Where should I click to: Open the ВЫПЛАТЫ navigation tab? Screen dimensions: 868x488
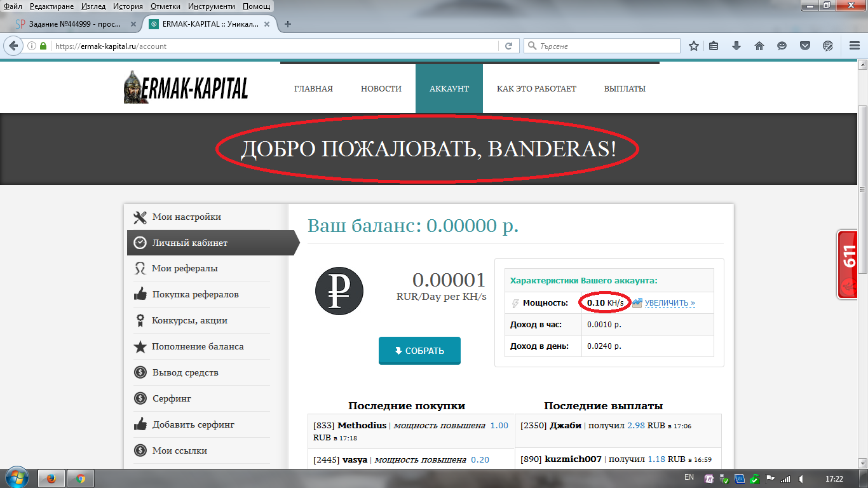625,88
